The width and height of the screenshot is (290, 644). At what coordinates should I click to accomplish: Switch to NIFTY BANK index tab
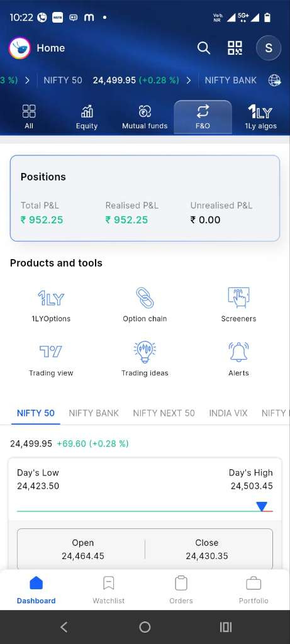(x=94, y=413)
